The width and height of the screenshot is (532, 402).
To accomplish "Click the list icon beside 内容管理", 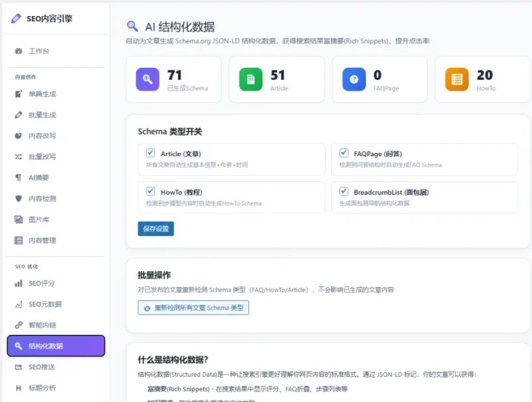I will click(19, 241).
